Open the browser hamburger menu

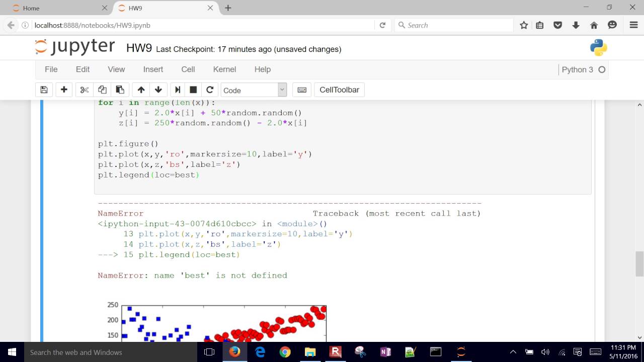tap(634, 25)
